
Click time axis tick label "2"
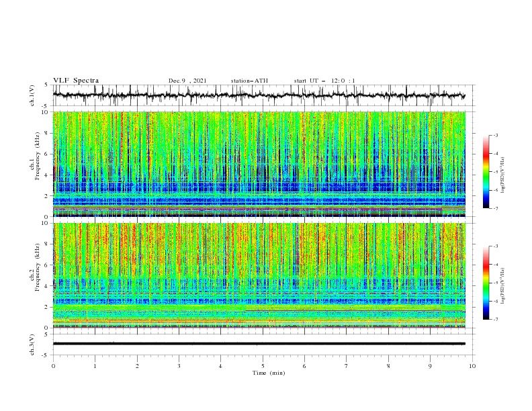click(137, 366)
